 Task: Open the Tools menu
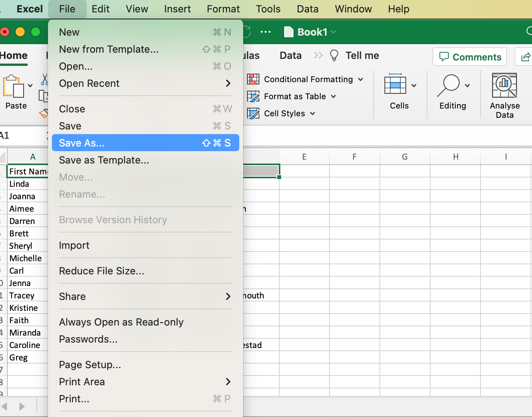click(268, 9)
